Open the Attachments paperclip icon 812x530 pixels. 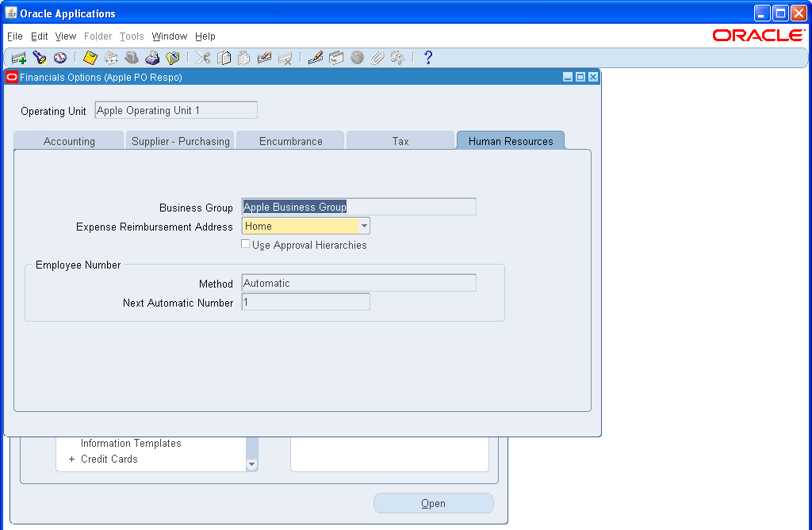pos(377,57)
